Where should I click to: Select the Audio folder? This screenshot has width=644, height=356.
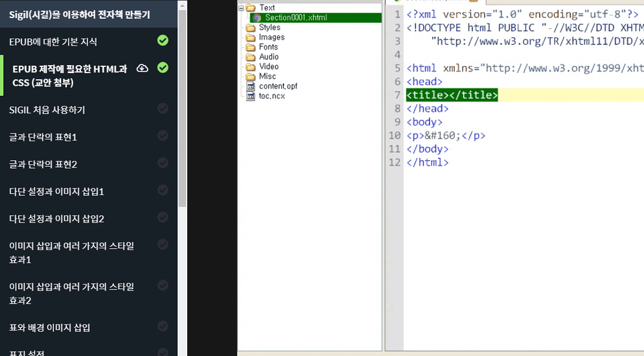tap(268, 57)
